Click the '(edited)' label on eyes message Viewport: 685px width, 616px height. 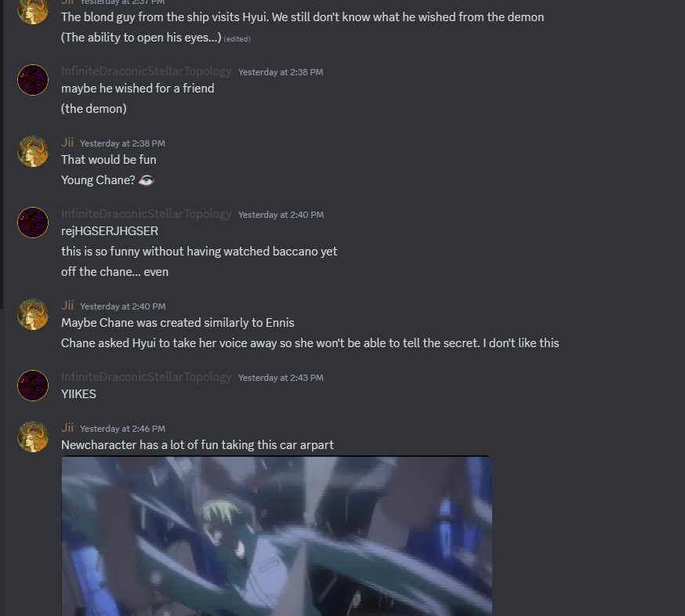pos(237,39)
